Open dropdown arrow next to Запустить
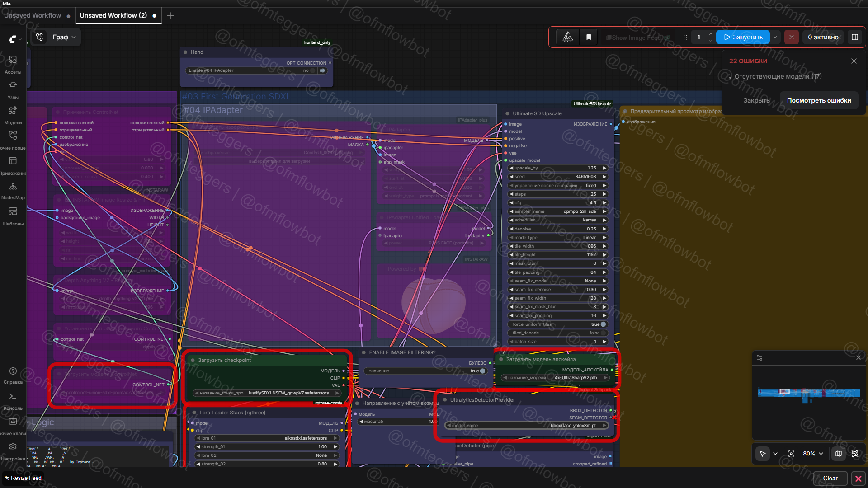Image resolution: width=868 pixels, height=488 pixels. 775,38
